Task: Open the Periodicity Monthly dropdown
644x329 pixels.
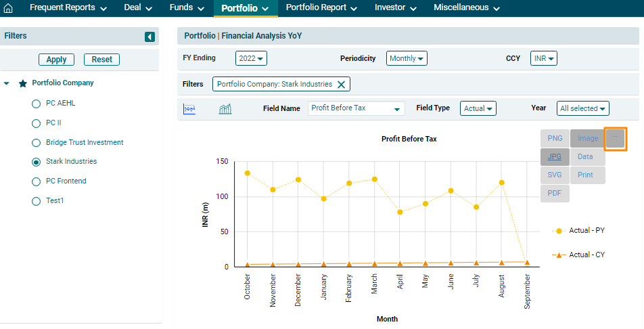Action: [x=407, y=59]
